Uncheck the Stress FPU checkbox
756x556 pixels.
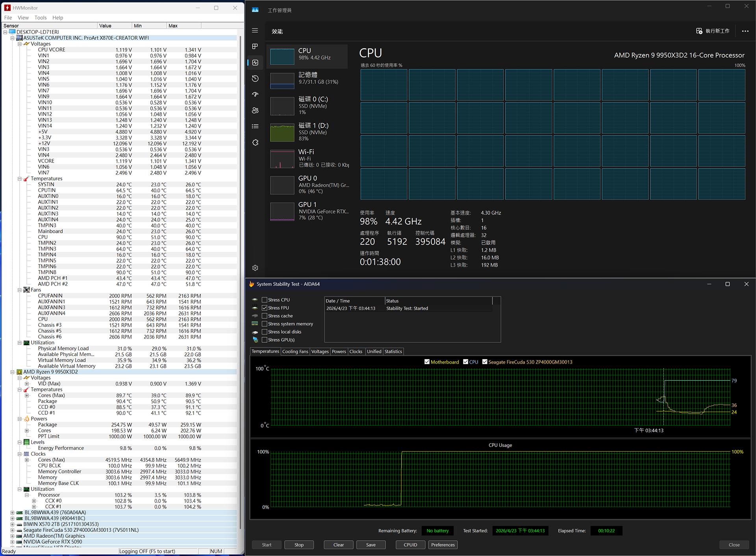click(x=265, y=308)
